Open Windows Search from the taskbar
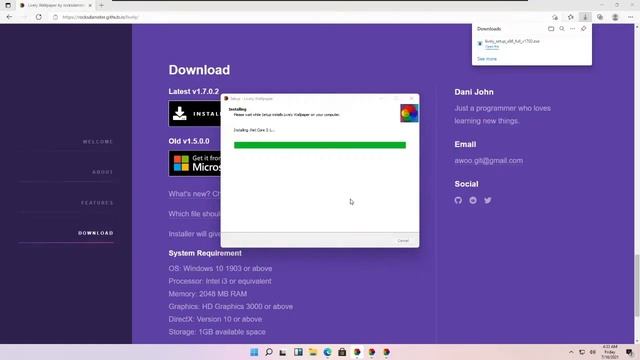The image size is (640, 360). tap(269, 352)
